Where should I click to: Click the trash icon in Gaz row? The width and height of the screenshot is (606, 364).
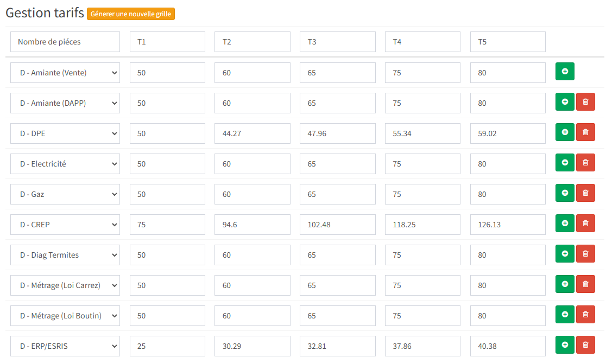coord(585,193)
